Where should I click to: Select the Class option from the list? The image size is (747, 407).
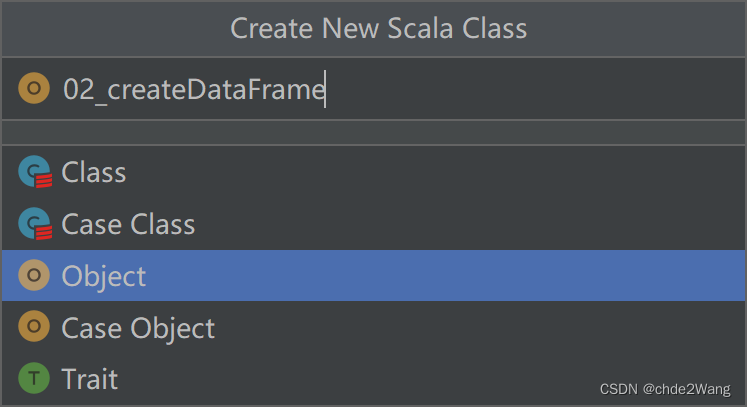[374, 172]
